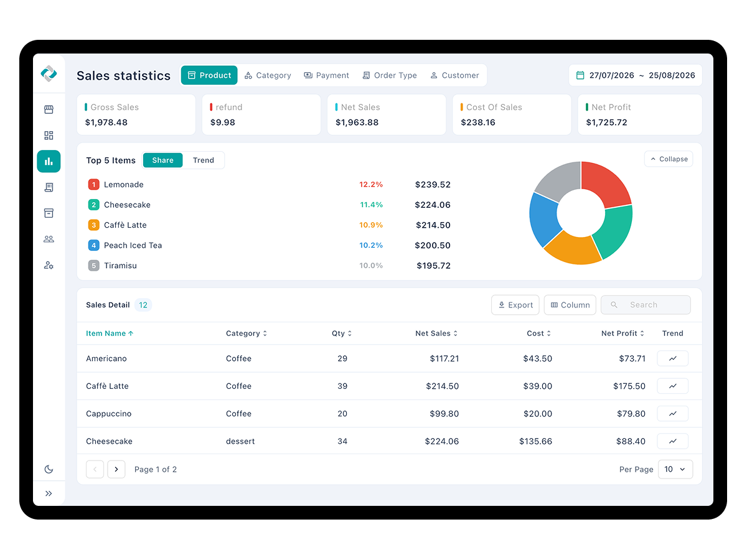Open the dashboard grid icon in sidebar

(x=49, y=136)
